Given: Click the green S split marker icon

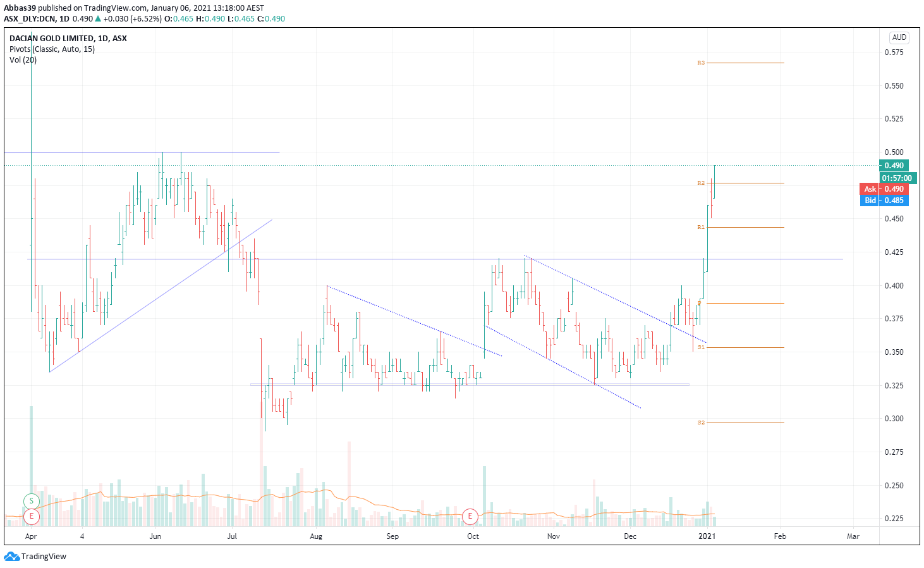Looking at the screenshot, I should point(31,502).
